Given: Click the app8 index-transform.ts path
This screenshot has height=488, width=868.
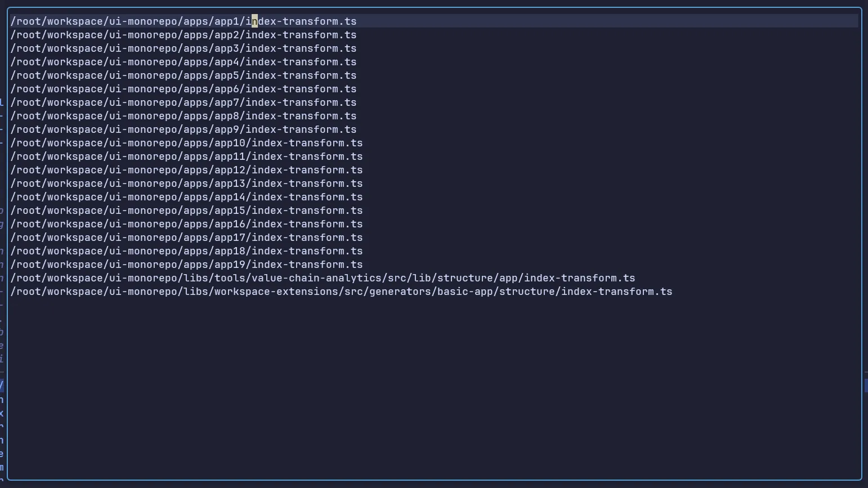Looking at the screenshot, I should pyautogui.click(x=184, y=116).
